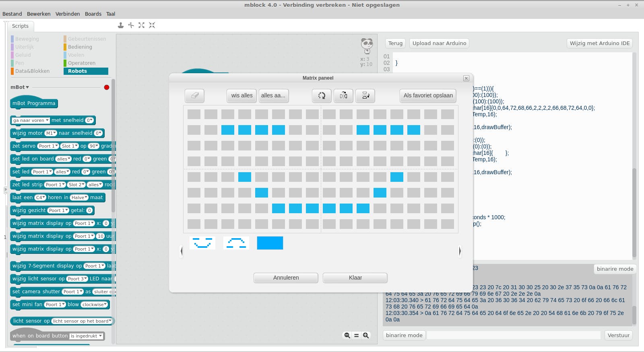Toggle the top-left matrix LED cell
Viewport: 644px width, 352px height.
pos(194,114)
